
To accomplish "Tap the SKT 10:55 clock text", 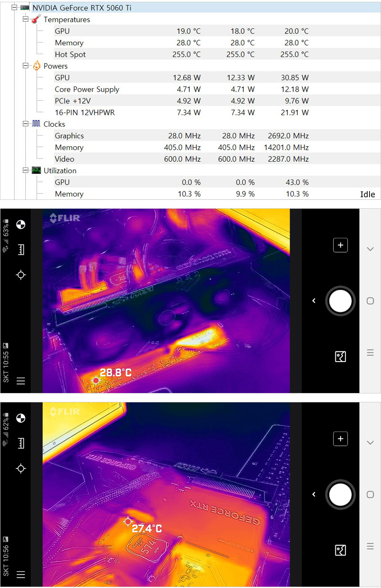I will click(6, 367).
